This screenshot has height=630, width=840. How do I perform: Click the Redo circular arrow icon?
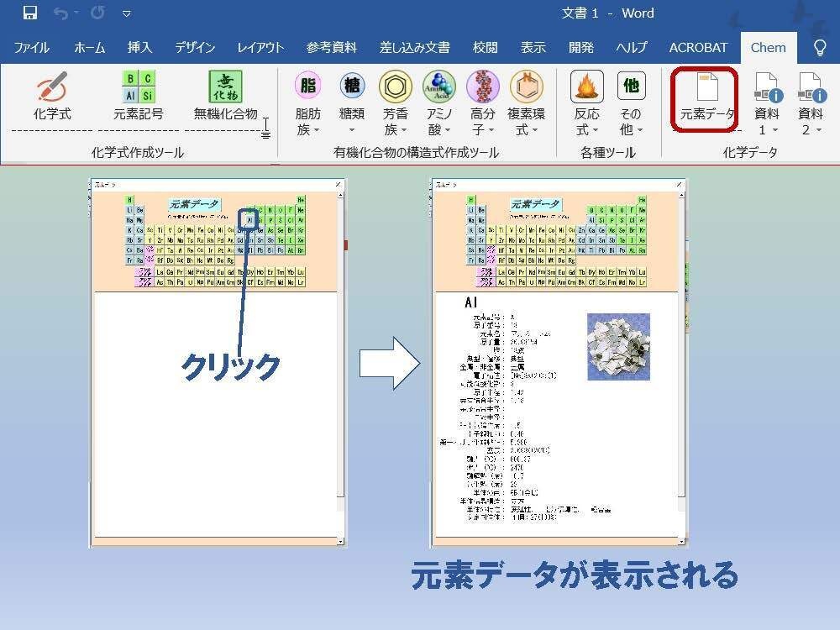pyautogui.click(x=97, y=13)
